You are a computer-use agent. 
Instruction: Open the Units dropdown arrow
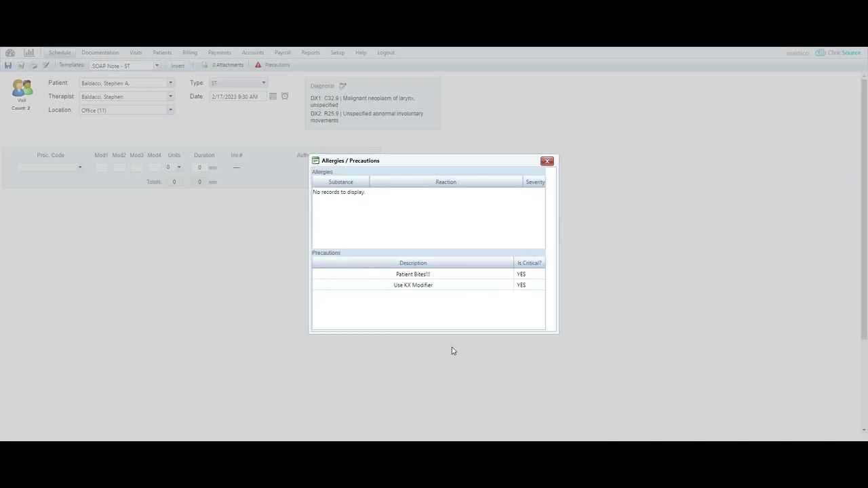[179, 167]
